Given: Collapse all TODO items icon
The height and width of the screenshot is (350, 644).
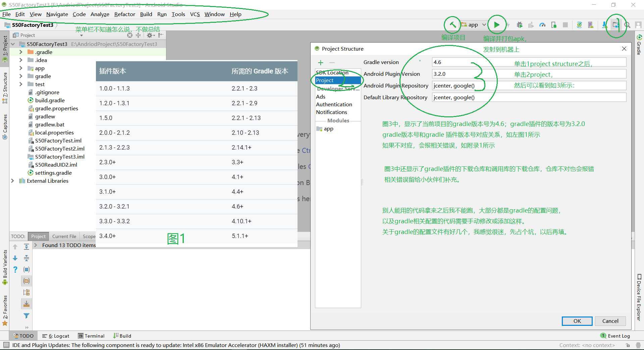Looking at the screenshot, I should click(26, 258).
